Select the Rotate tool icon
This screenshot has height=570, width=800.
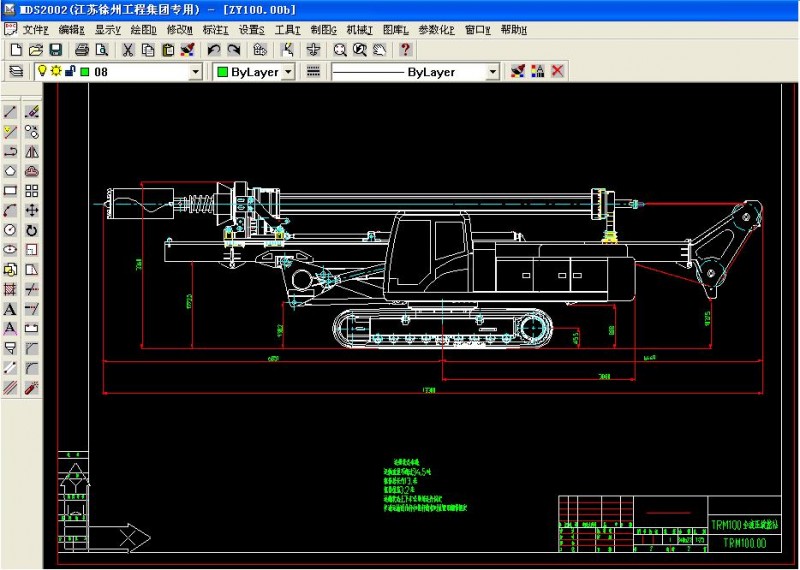[31, 230]
